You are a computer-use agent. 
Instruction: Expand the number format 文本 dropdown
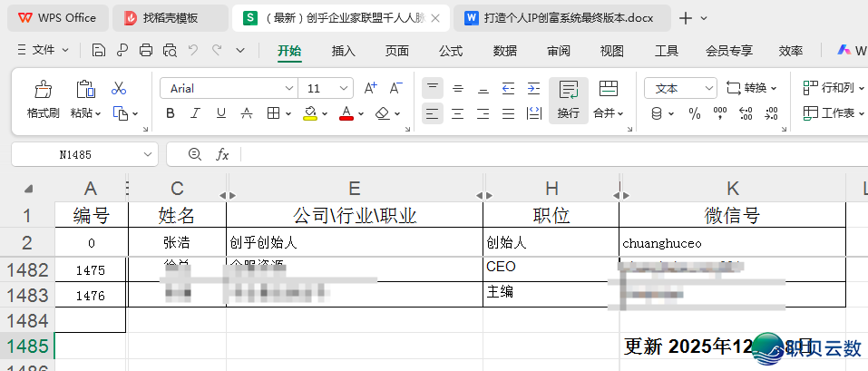[709, 88]
